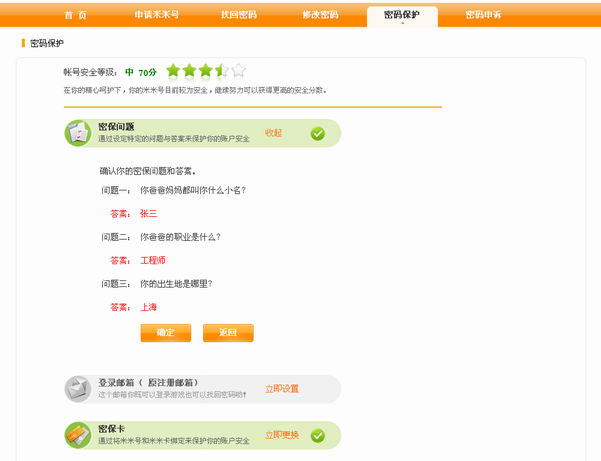Open the 找回密码 tab
The image size is (601, 461).
(x=238, y=15)
